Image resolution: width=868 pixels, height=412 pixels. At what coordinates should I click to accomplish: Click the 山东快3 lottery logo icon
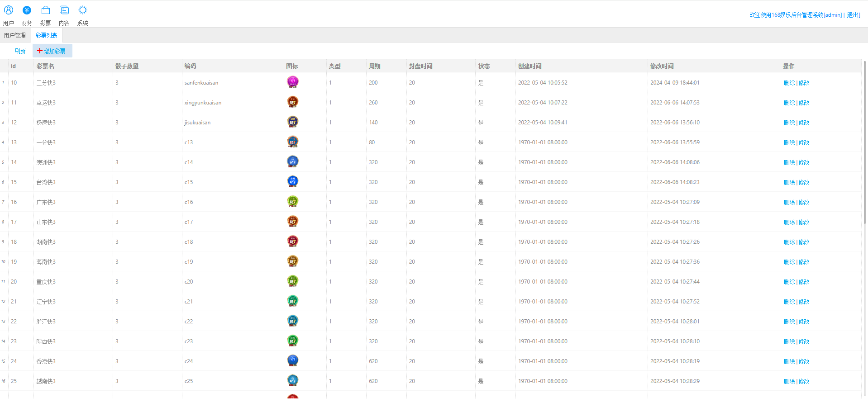[x=293, y=221]
